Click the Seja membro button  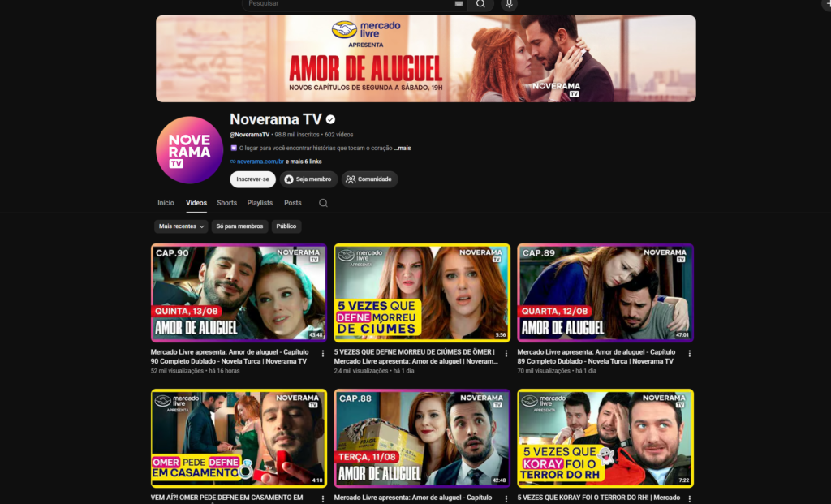pyautogui.click(x=308, y=179)
